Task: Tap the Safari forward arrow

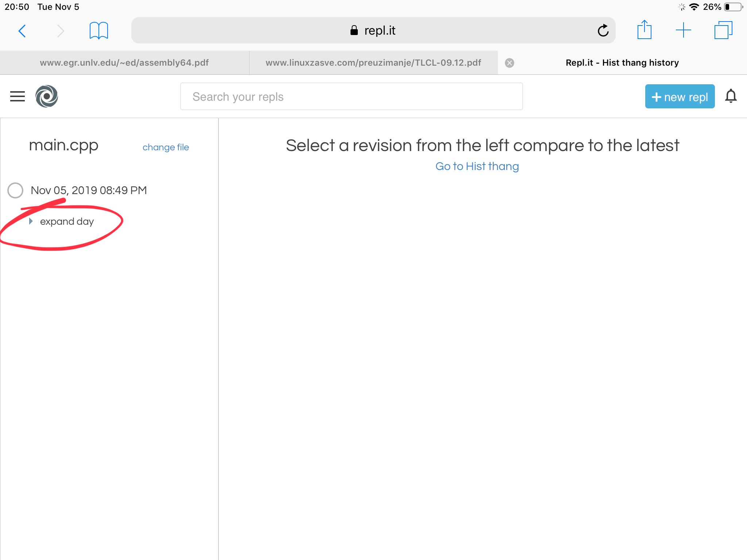Action: [x=61, y=31]
